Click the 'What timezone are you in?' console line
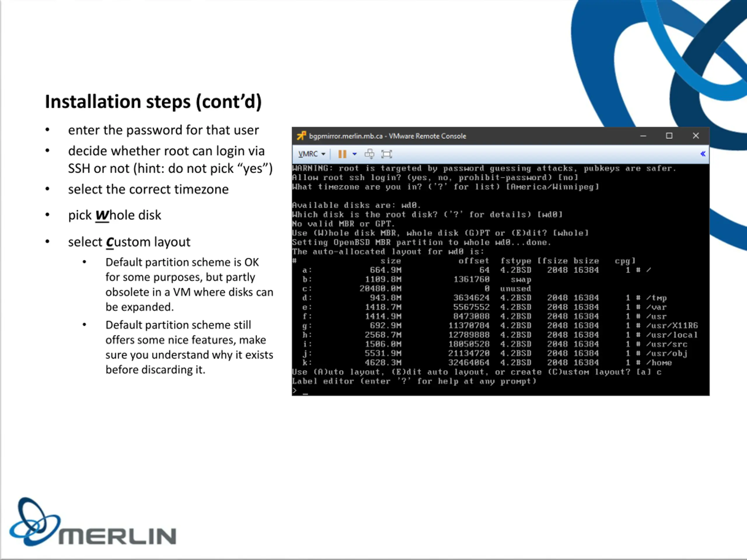 (x=446, y=187)
